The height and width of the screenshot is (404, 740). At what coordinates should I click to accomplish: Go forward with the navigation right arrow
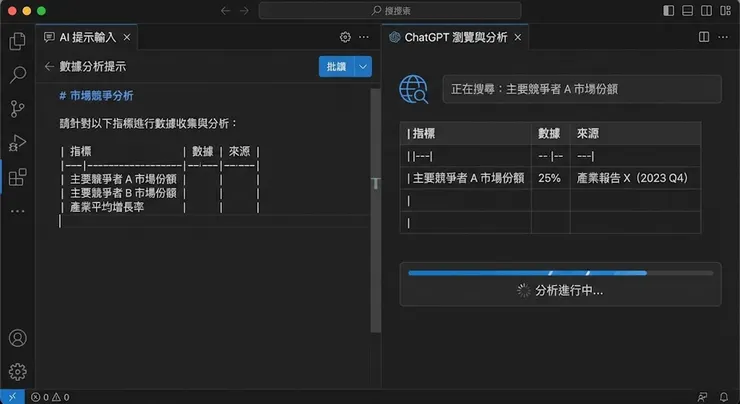(244, 10)
